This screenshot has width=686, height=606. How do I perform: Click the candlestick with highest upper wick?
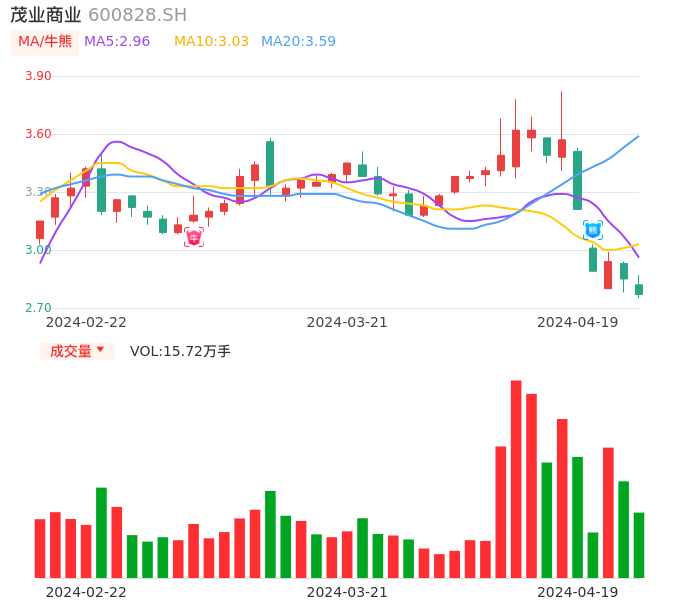click(562, 148)
